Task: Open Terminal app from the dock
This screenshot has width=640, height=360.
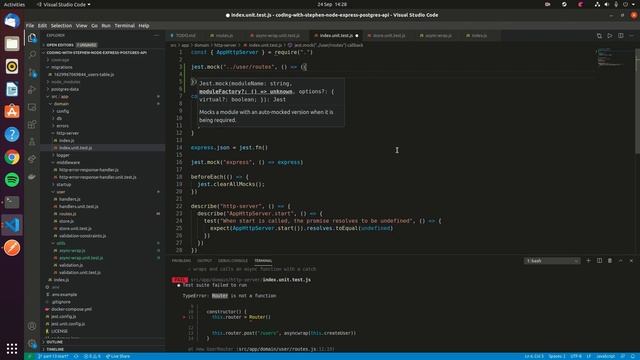Action: point(12,202)
